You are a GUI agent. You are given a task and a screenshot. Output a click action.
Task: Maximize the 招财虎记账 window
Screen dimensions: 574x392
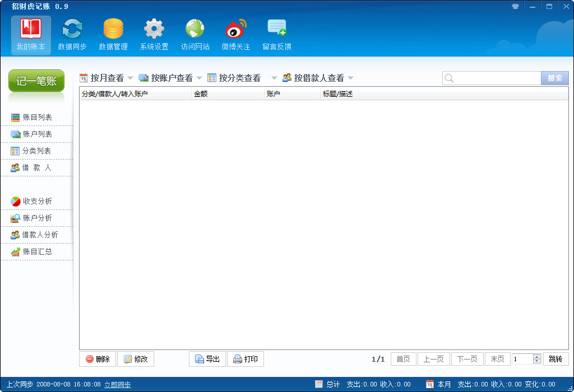pos(549,7)
